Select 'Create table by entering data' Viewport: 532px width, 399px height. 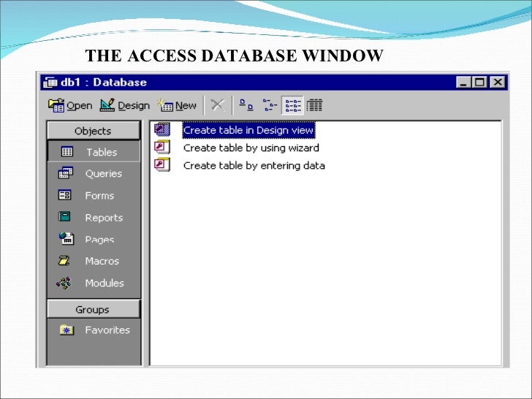point(254,166)
